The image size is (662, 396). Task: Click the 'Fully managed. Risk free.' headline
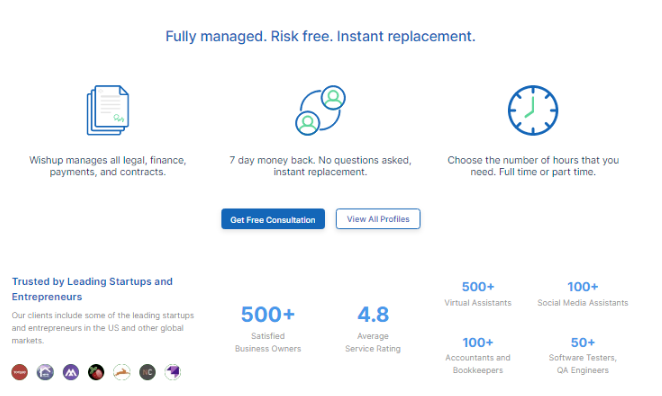pos(320,36)
